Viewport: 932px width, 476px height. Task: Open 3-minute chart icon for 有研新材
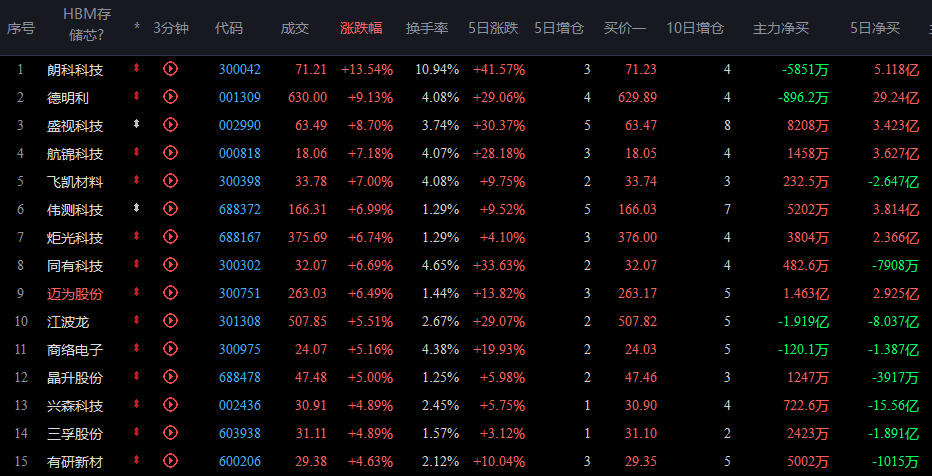[x=171, y=461]
